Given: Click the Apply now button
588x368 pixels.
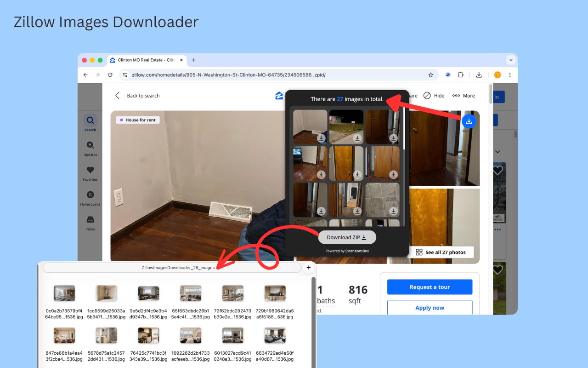Looking at the screenshot, I should click(x=430, y=307).
